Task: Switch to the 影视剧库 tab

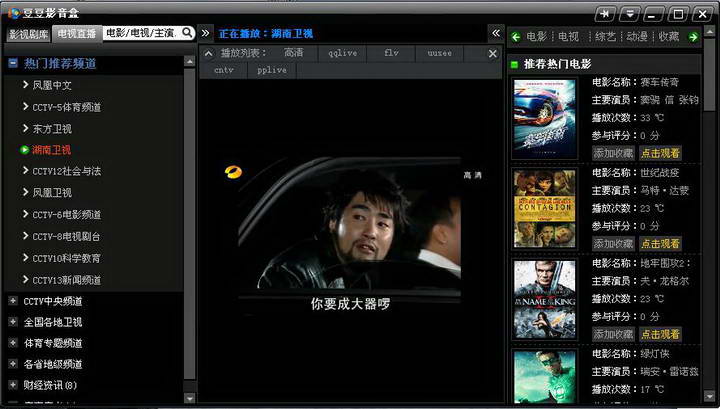Action: coord(29,33)
